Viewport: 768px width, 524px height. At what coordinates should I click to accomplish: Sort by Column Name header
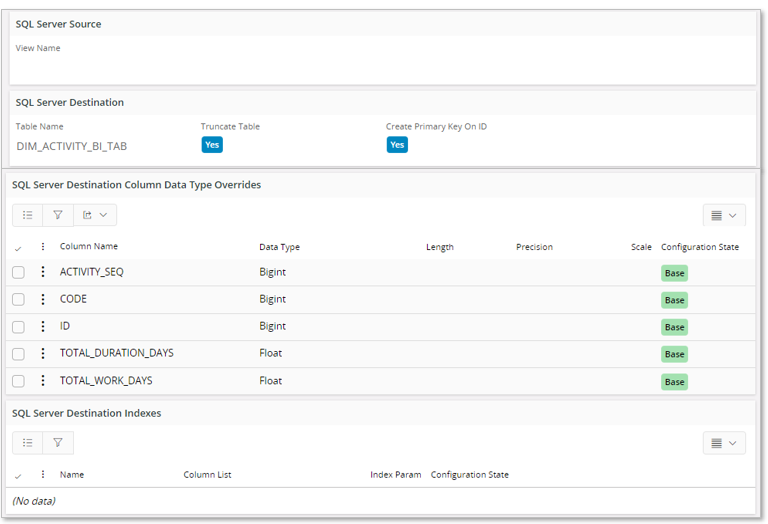[88, 247]
